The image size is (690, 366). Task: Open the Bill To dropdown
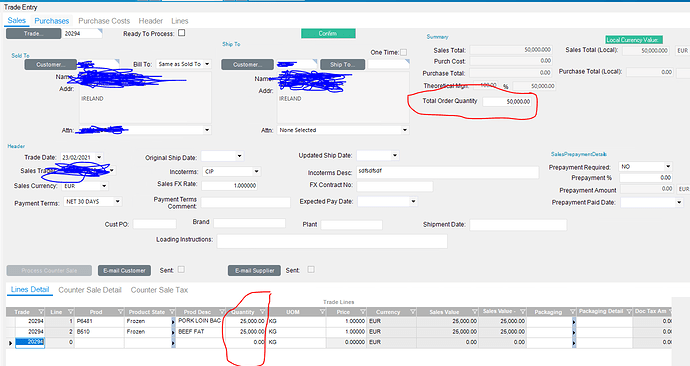coord(206,64)
